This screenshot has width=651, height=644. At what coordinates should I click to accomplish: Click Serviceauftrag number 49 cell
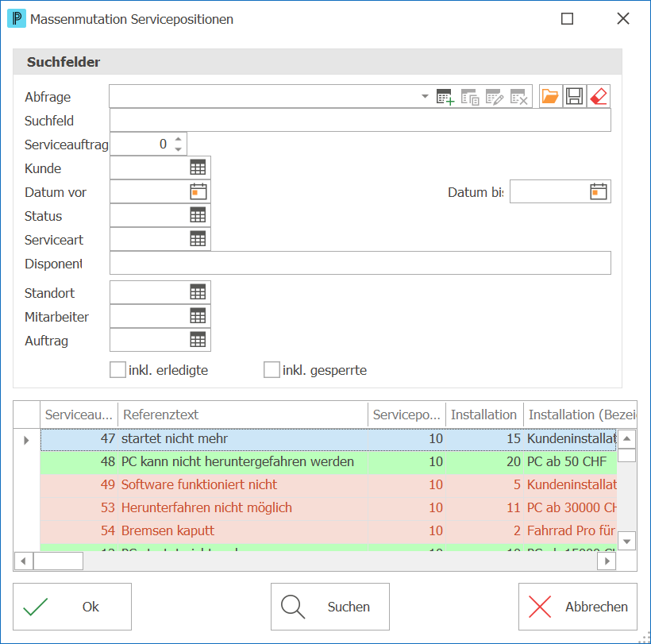point(79,485)
